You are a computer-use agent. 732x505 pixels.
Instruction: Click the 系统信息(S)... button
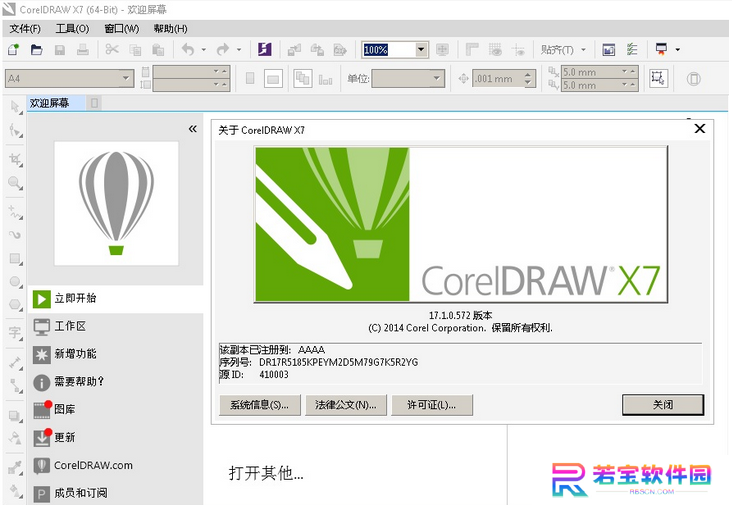[x=260, y=405]
